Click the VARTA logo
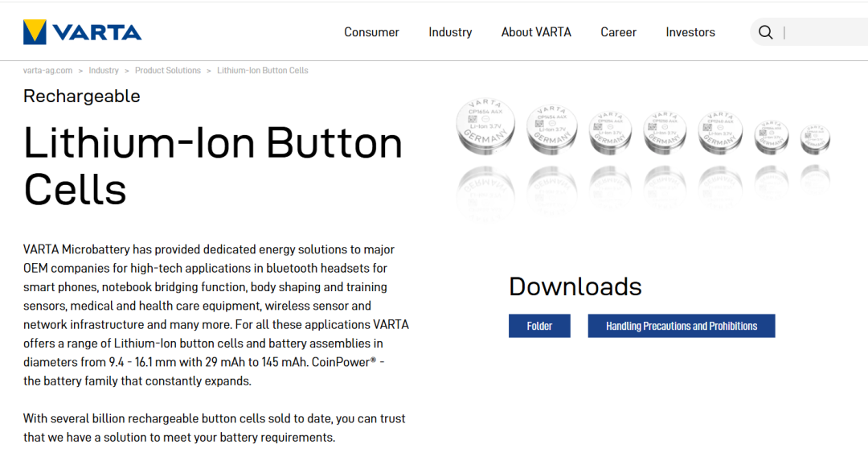Image resolution: width=868 pixels, height=465 pixels. pos(83,32)
